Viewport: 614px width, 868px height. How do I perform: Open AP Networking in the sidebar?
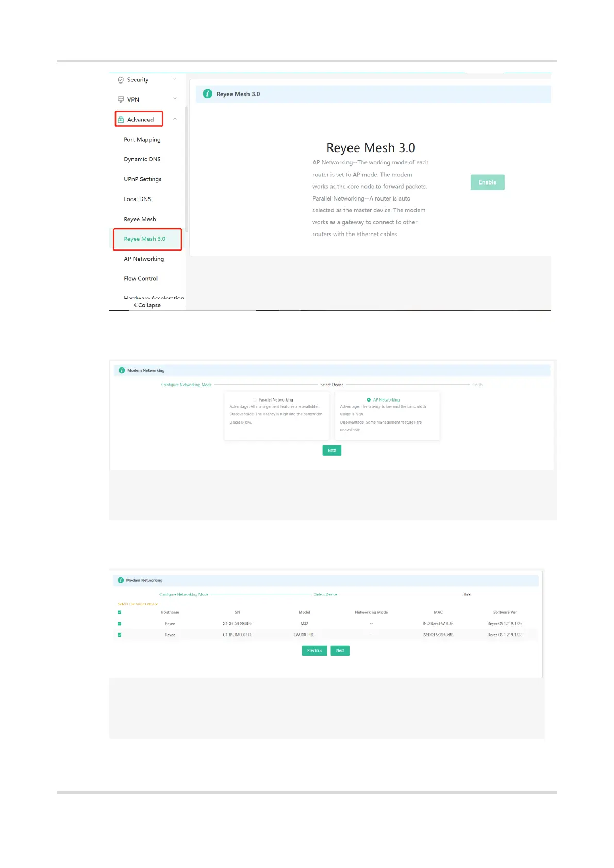tap(144, 259)
